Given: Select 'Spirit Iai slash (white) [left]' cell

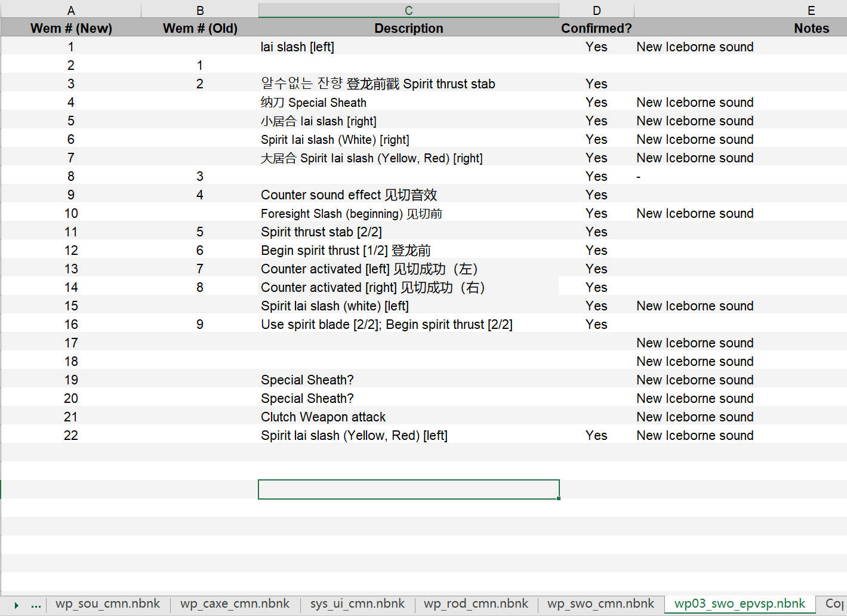Looking at the screenshot, I should 408,306.
